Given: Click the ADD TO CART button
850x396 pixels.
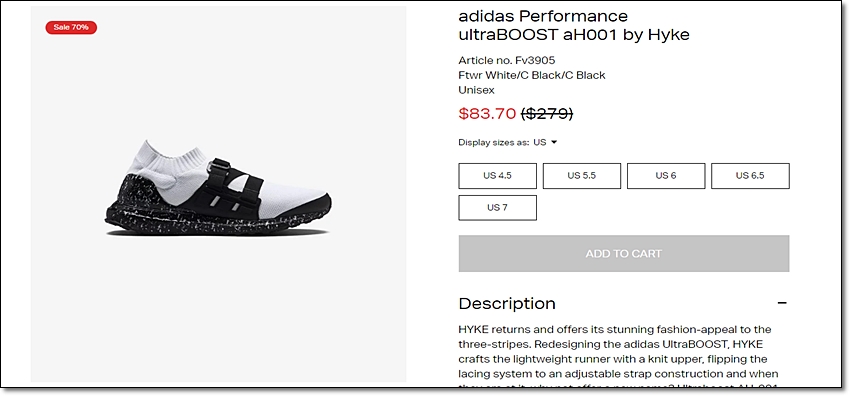Looking at the screenshot, I should coord(624,254).
